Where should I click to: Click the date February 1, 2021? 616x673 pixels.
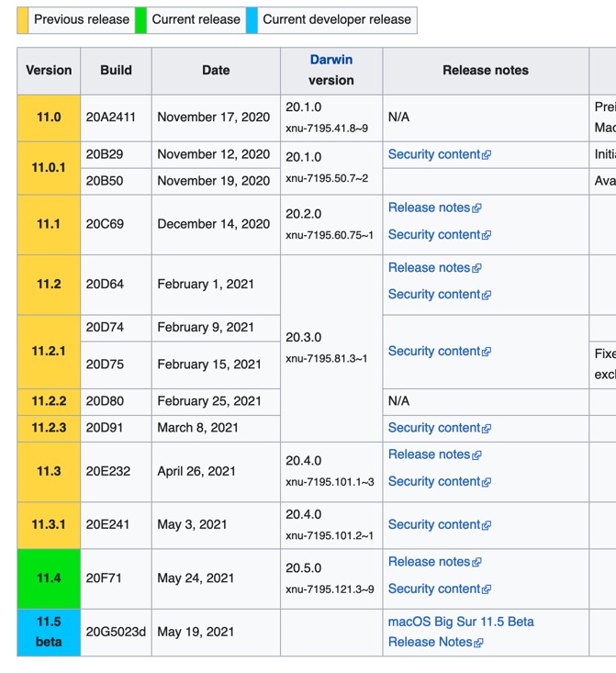(x=206, y=284)
